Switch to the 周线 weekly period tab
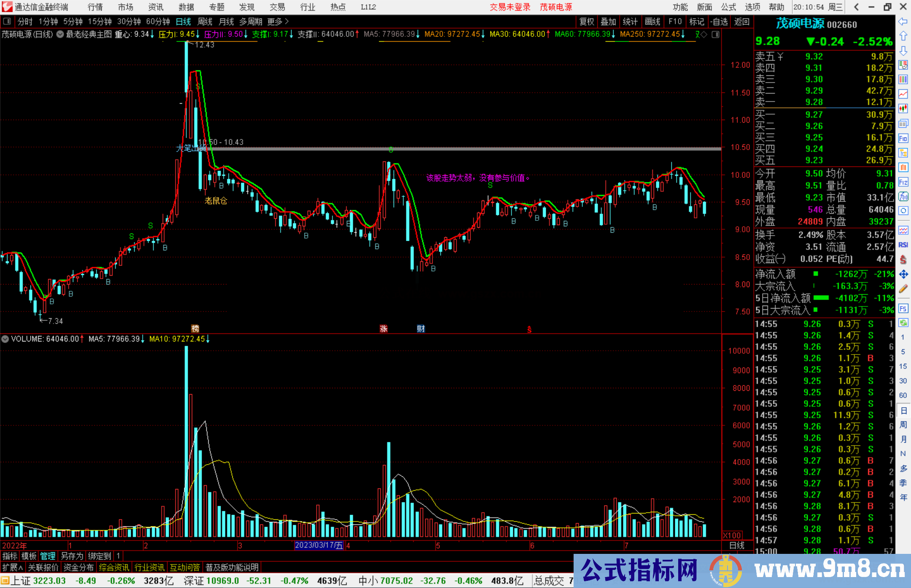This screenshot has height=588, width=911. pyautogui.click(x=205, y=21)
